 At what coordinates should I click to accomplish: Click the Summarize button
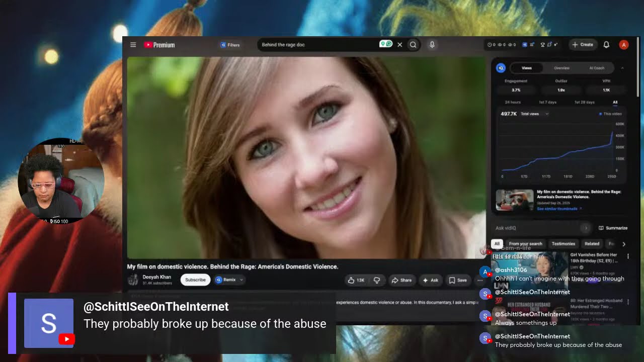(613, 228)
